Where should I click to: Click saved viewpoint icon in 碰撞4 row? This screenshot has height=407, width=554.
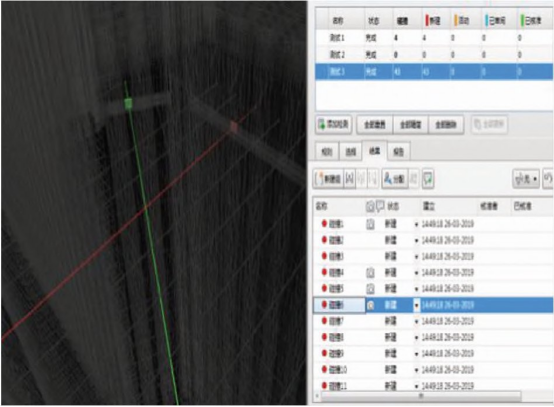(370, 273)
